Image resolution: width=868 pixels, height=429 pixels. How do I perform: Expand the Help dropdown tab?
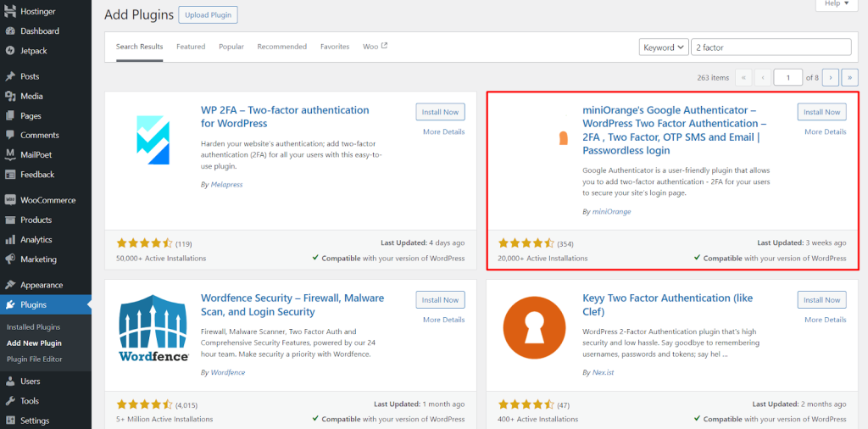tap(837, 4)
